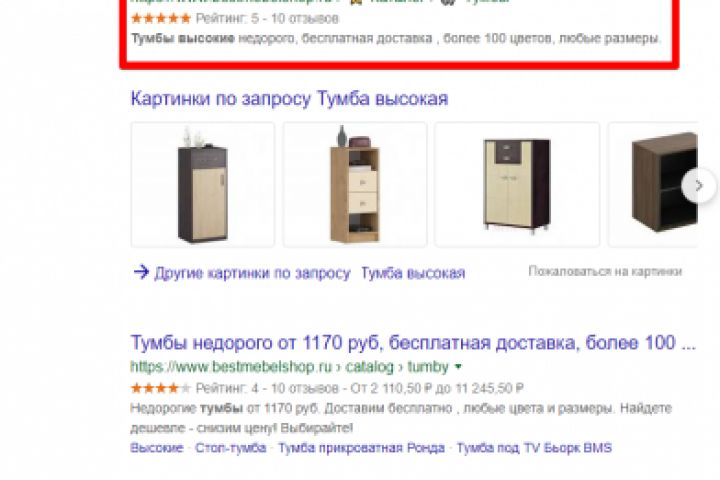Screen dimensions: 720x480
Task: Open the dropdown arrow beside bestmebelshop URL
Action: point(458,367)
